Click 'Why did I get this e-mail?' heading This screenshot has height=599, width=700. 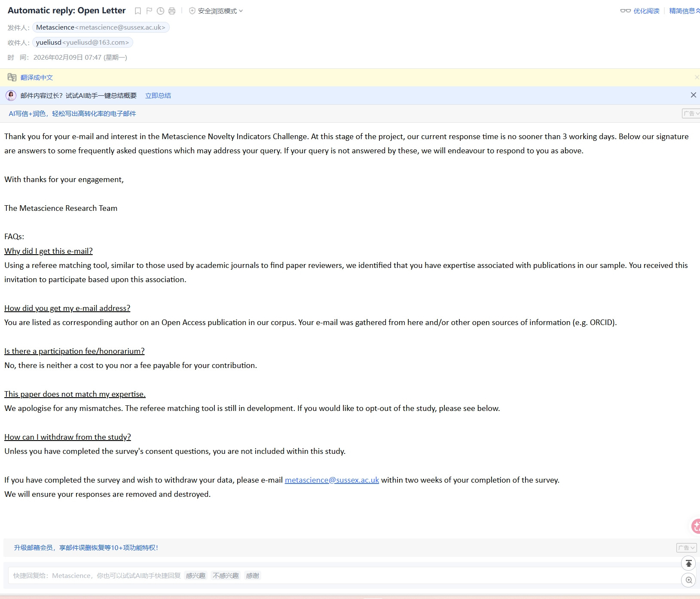[49, 251]
